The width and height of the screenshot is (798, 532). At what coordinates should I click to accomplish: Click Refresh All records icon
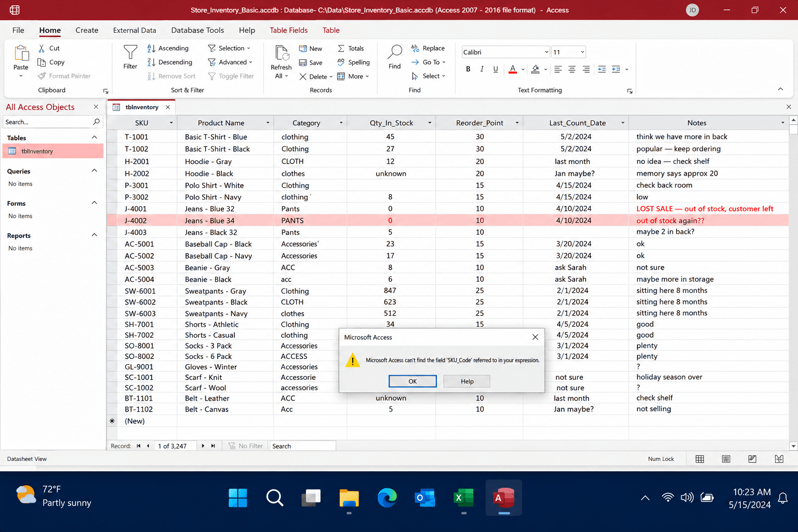282,53
